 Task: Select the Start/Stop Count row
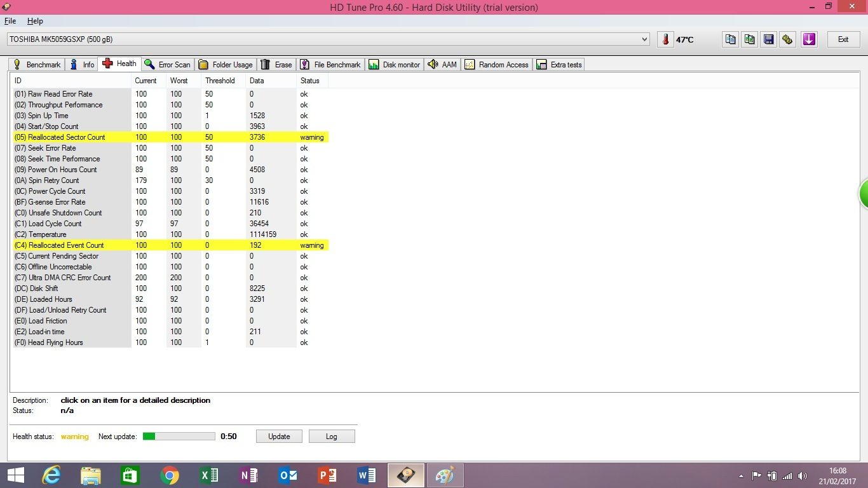click(170, 126)
